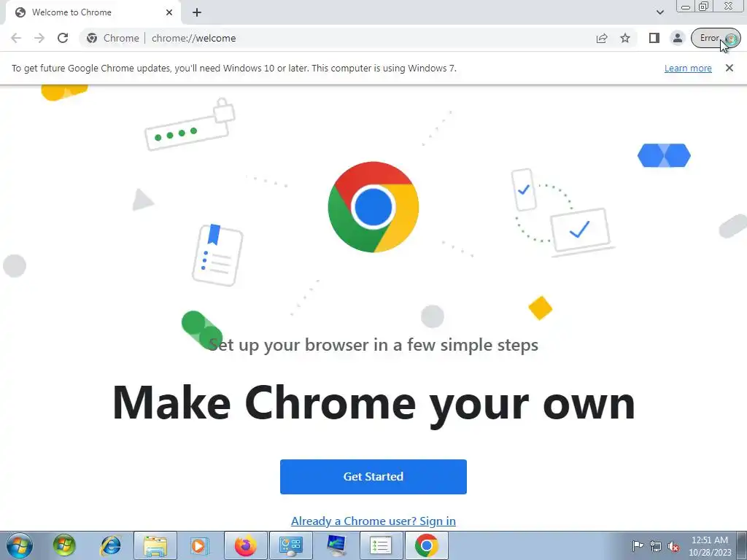Select the Welcome to Chrome tab

point(93,12)
